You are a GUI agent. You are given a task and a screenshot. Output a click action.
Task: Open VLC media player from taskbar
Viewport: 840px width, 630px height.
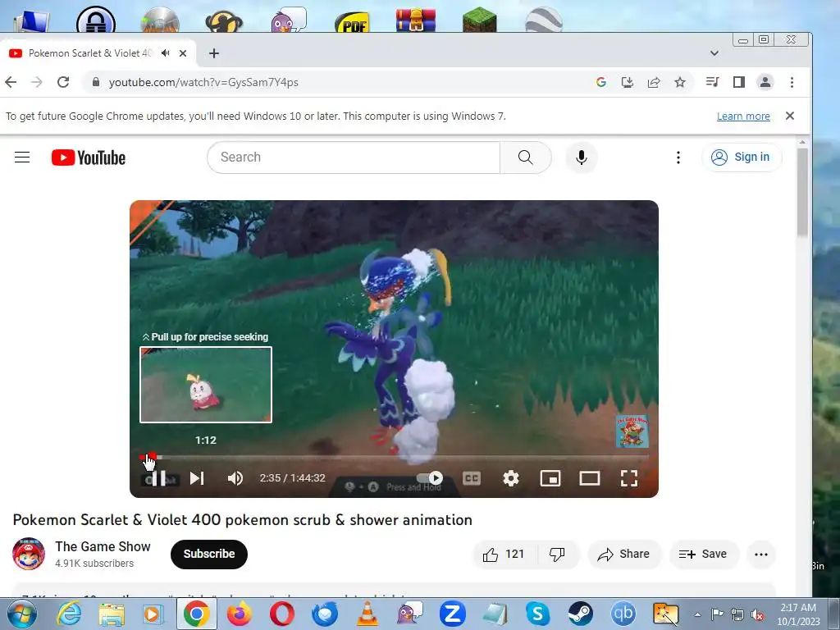(367, 614)
